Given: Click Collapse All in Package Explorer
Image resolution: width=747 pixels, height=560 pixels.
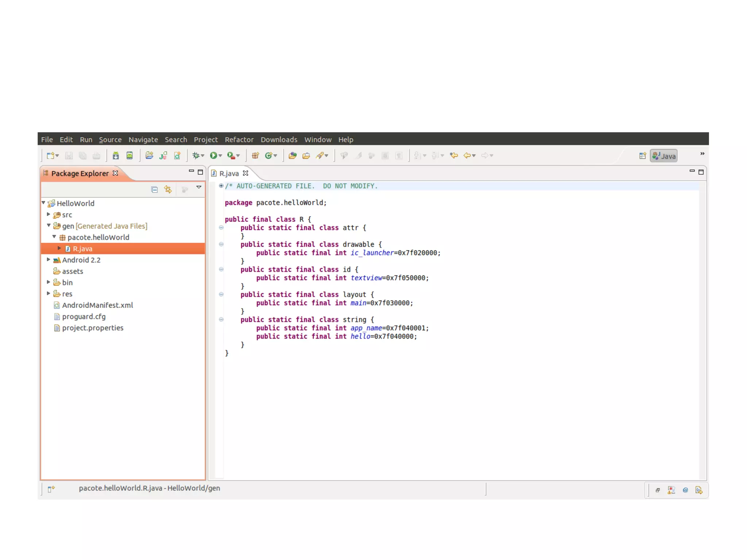Looking at the screenshot, I should 154,189.
